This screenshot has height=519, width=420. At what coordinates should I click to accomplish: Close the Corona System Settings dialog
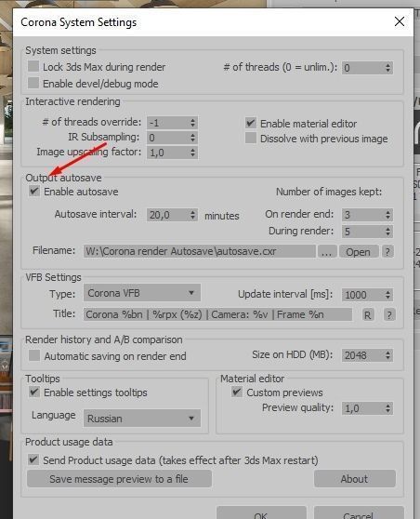400,21
